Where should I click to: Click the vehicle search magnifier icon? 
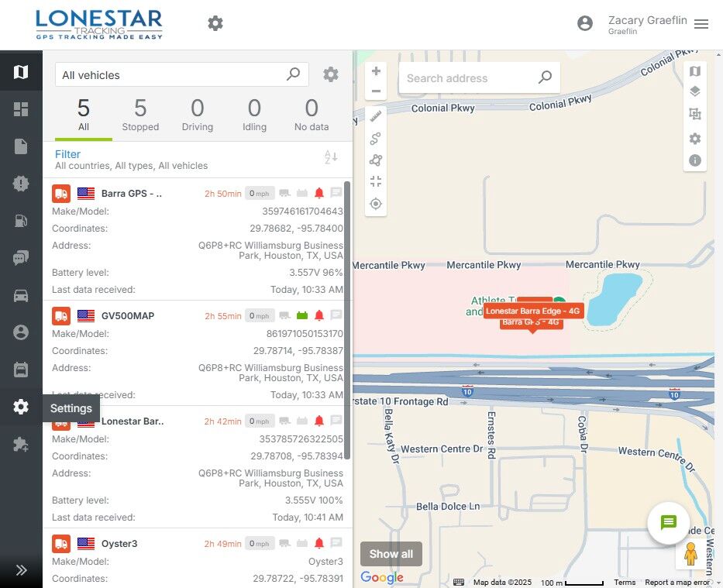coord(293,74)
